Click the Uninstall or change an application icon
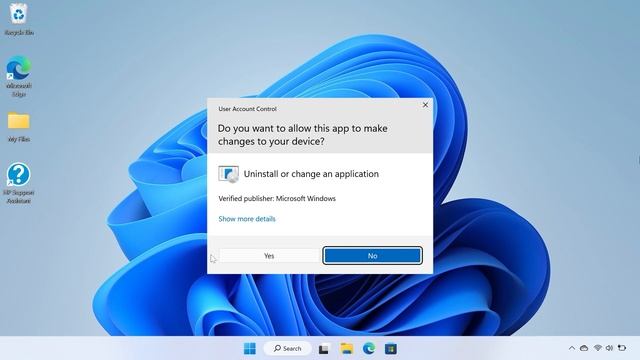Screen dimensions: 640x360 coord(228,174)
